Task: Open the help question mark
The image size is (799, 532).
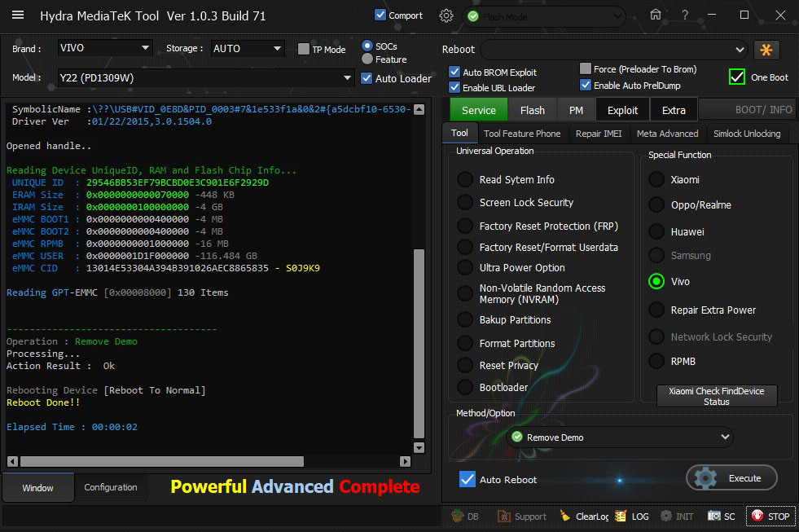Action: tap(685, 15)
